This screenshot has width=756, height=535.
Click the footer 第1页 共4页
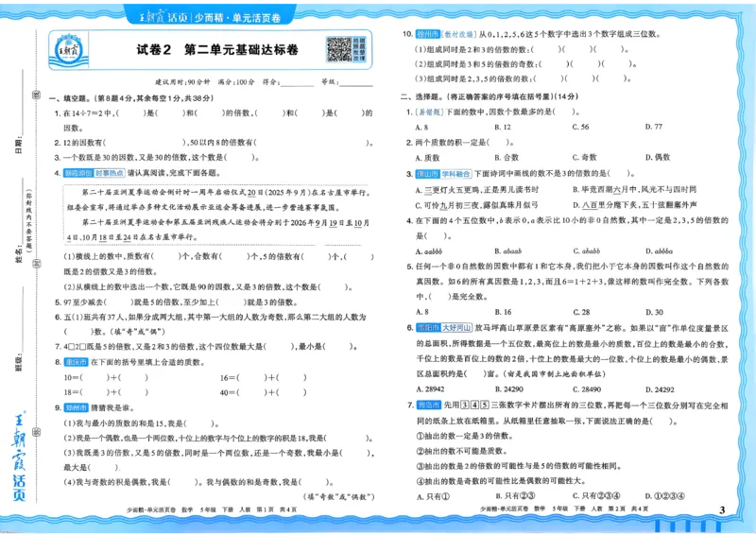pyautogui.click(x=277, y=509)
